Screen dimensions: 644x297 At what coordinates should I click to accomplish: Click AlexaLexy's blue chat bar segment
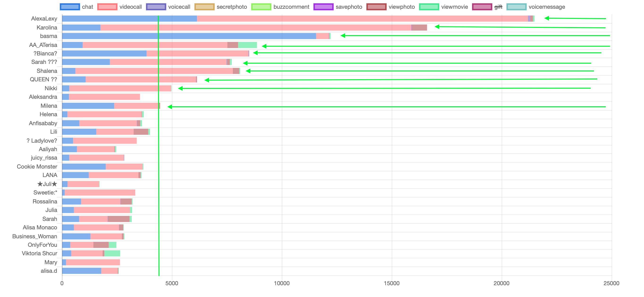pos(130,18)
